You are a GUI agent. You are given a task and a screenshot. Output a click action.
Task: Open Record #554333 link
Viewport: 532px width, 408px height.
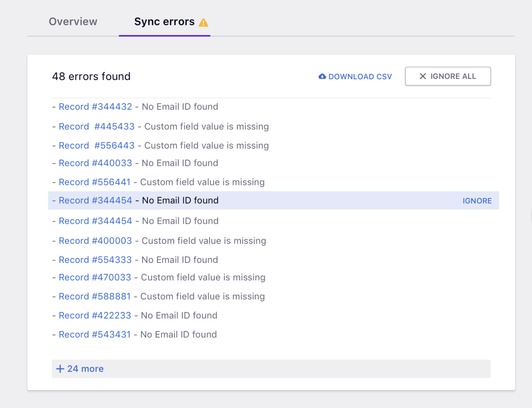[95, 260]
